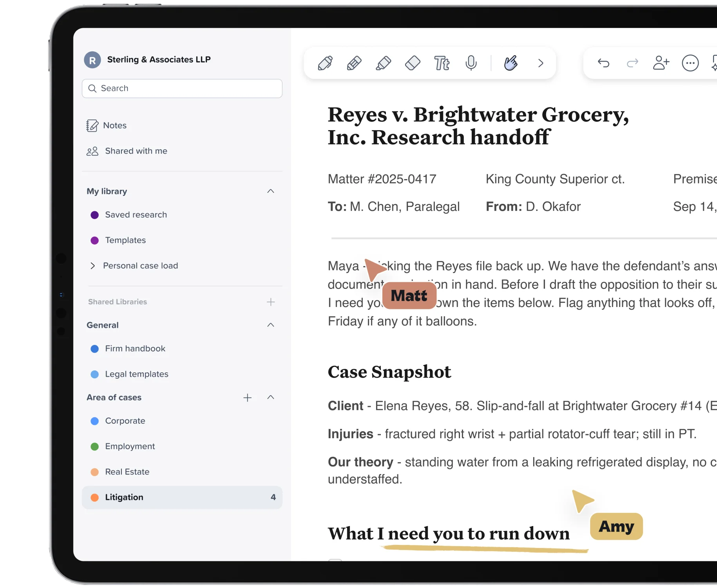
Task: Click the add collaborator icon
Action: (661, 63)
